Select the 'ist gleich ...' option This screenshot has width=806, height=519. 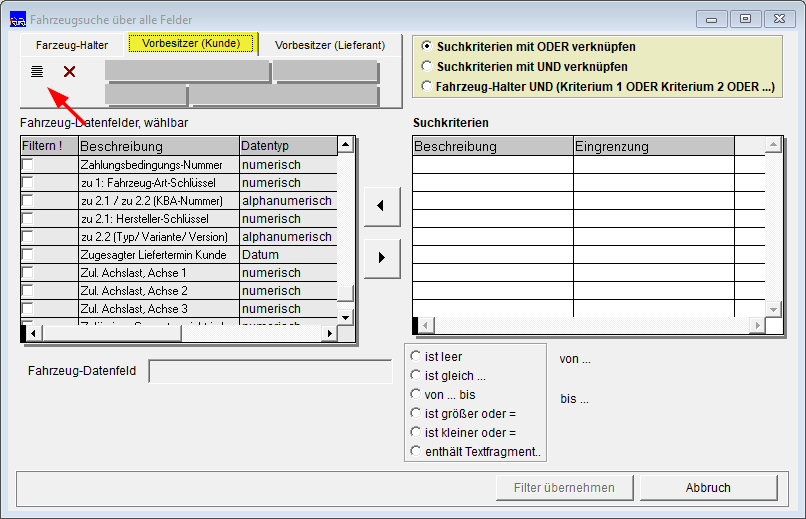tap(415, 376)
